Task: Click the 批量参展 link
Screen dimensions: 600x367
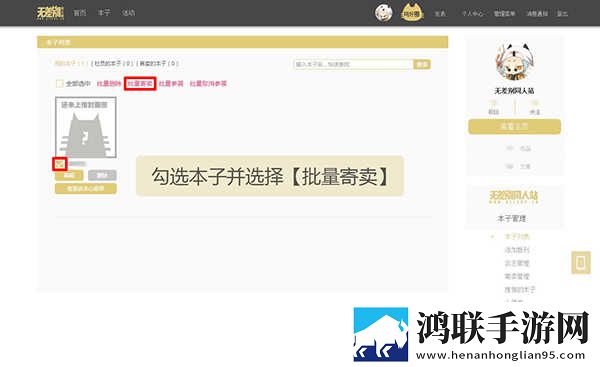Action: point(171,83)
